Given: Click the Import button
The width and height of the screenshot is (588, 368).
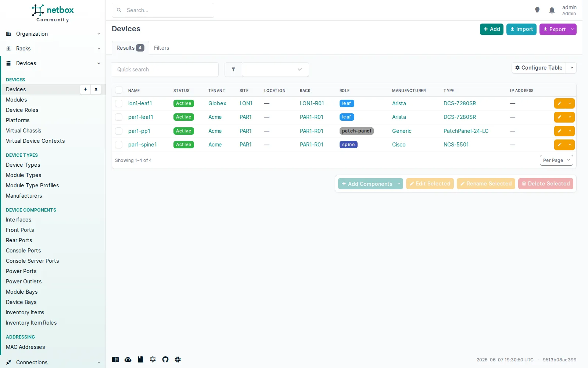Looking at the screenshot, I should 521,29.
